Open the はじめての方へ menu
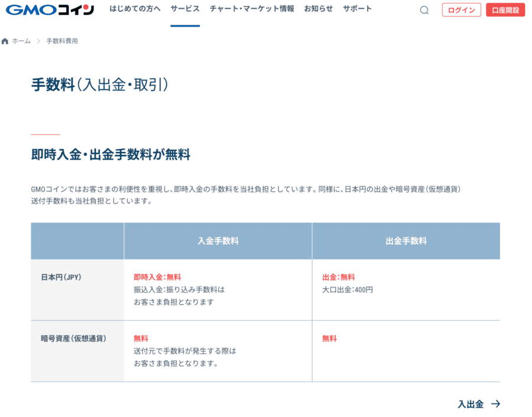The height and width of the screenshot is (417, 532). coord(135,9)
